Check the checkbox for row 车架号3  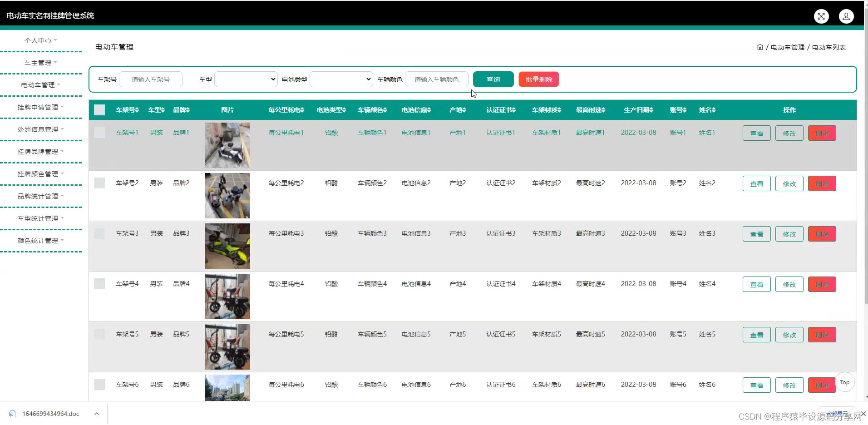(x=99, y=233)
